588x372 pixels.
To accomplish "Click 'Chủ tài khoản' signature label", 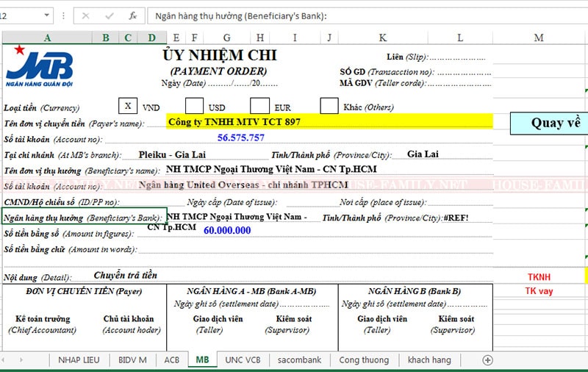I will tap(129, 319).
